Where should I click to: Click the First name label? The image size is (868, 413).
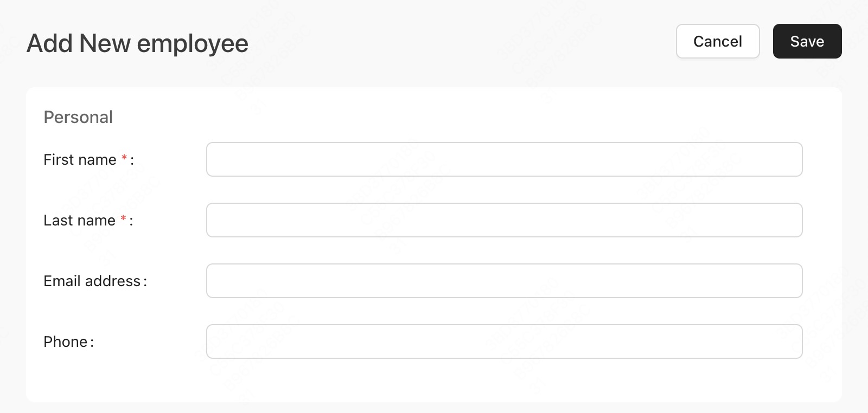(80, 159)
